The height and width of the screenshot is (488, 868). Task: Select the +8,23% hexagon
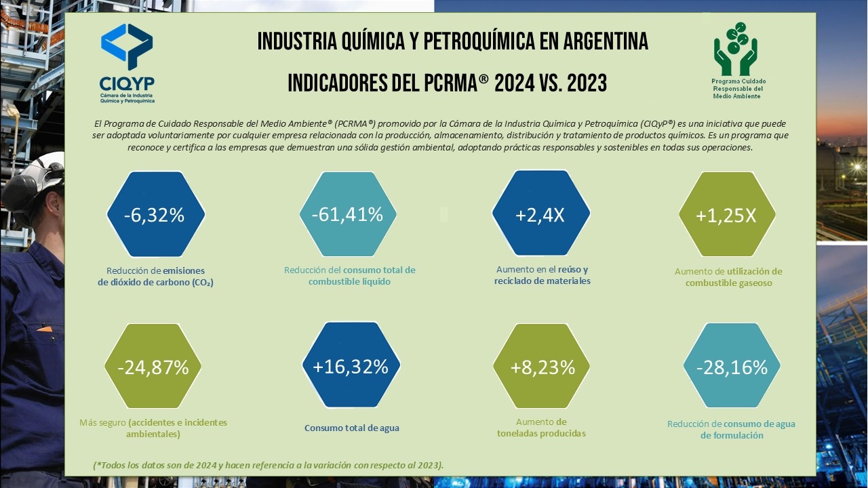click(x=542, y=367)
